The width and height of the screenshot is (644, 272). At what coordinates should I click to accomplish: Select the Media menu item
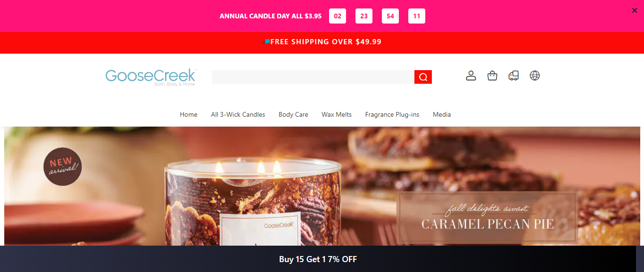click(442, 114)
